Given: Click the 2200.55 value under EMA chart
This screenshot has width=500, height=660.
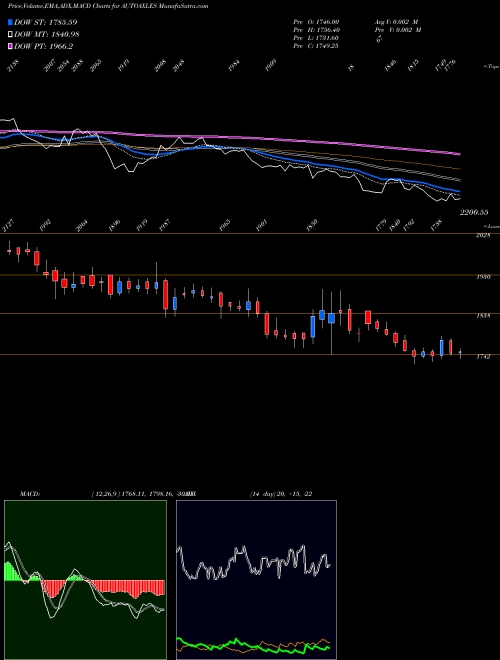Looking at the screenshot, I should [x=474, y=213].
